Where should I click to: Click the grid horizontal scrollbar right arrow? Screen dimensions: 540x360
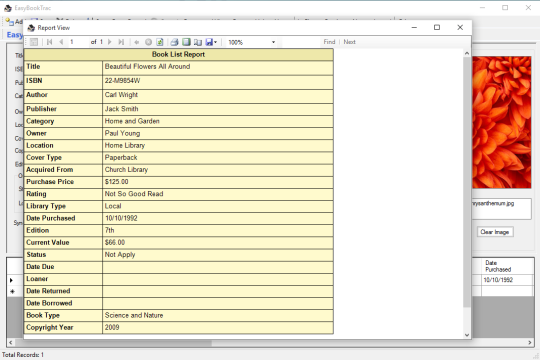click(530, 342)
